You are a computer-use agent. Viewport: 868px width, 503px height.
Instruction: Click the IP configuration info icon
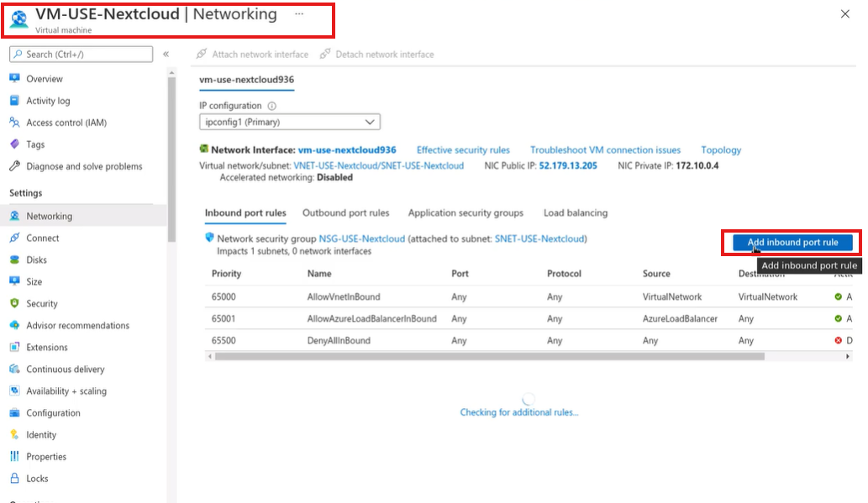click(271, 106)
